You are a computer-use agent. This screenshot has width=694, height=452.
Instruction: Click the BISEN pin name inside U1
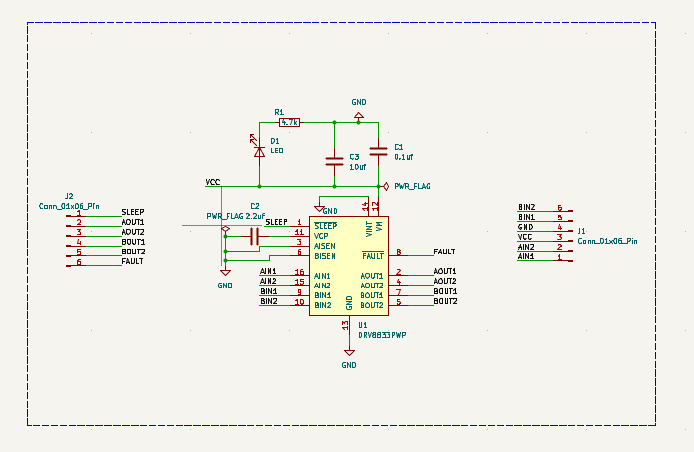click(x=324, y=256)
